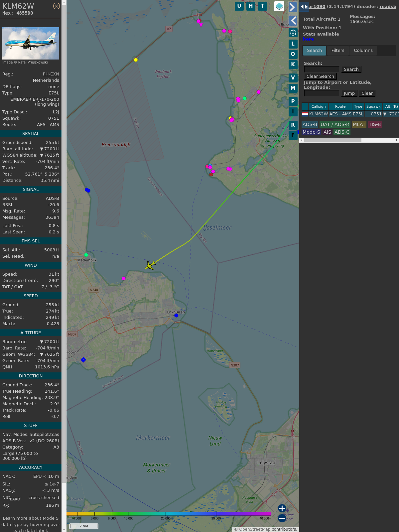Viewport: 399px width, 532px height.
Task: Click the blue dot marker at Enkhuizen
Action: [x=176, y=316]
